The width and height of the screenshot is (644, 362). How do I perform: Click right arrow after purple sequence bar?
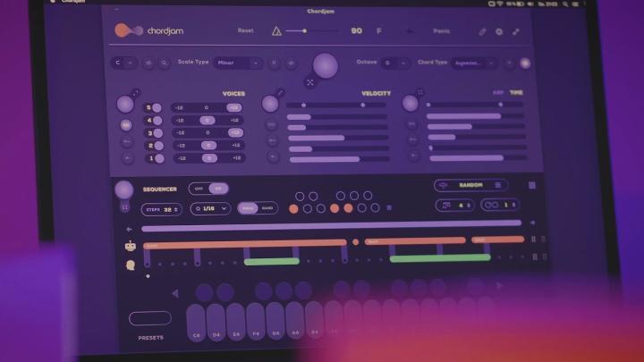tap(532, 223)
